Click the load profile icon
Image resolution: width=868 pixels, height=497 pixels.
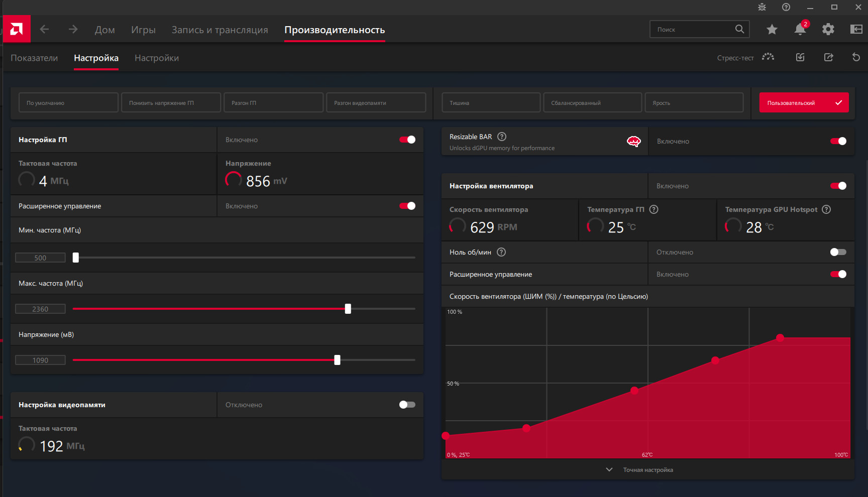point(800,57)
